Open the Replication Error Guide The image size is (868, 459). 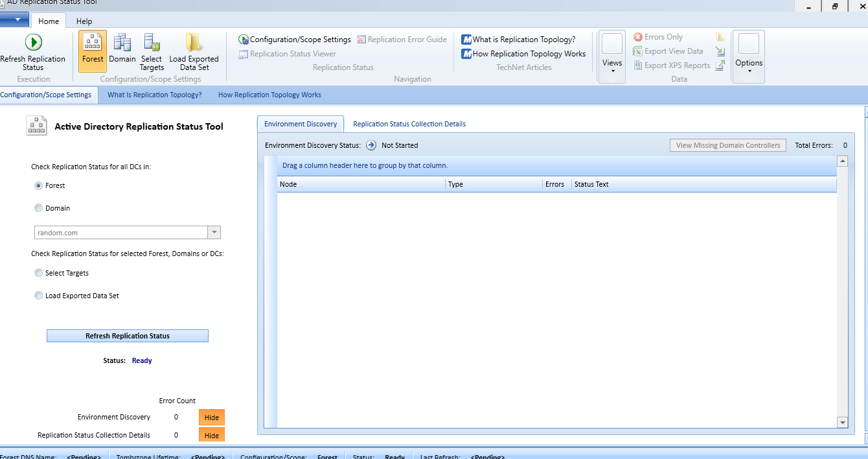click(402, 40)
